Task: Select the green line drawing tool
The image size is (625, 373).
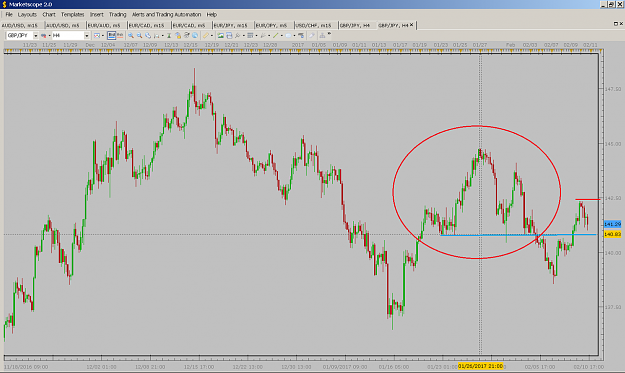Action: click(275, 35)
